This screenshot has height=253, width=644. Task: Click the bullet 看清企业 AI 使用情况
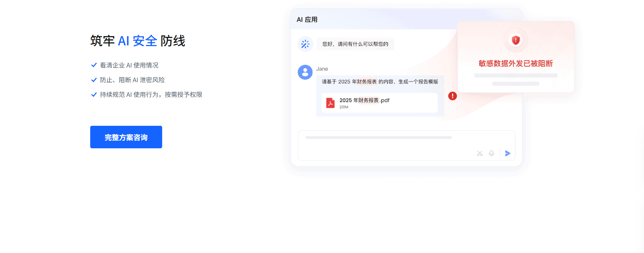[x=129, y=65]
